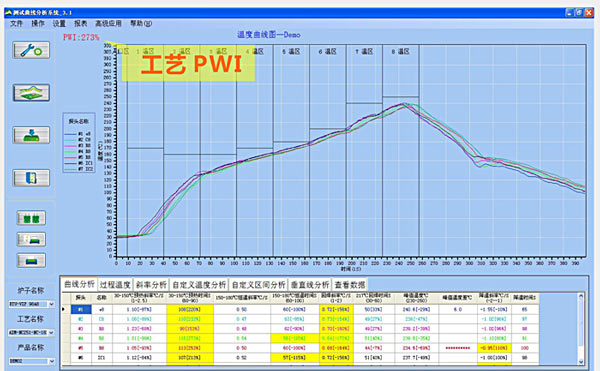Click the 峰值温度差℃ column header
The image size is (600, 371).
click(458, 298)
